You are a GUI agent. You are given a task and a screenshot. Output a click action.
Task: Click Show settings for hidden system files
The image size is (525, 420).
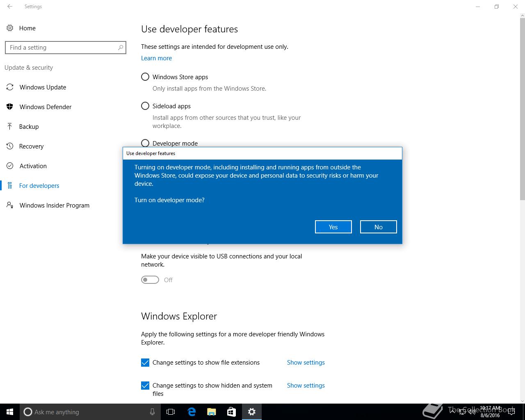(306, 386)
